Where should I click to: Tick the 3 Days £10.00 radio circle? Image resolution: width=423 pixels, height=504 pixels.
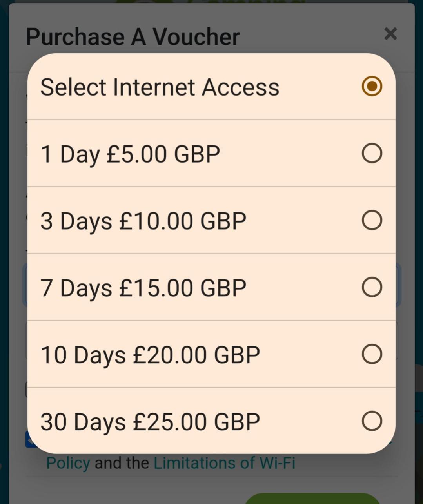click(372, 220)
